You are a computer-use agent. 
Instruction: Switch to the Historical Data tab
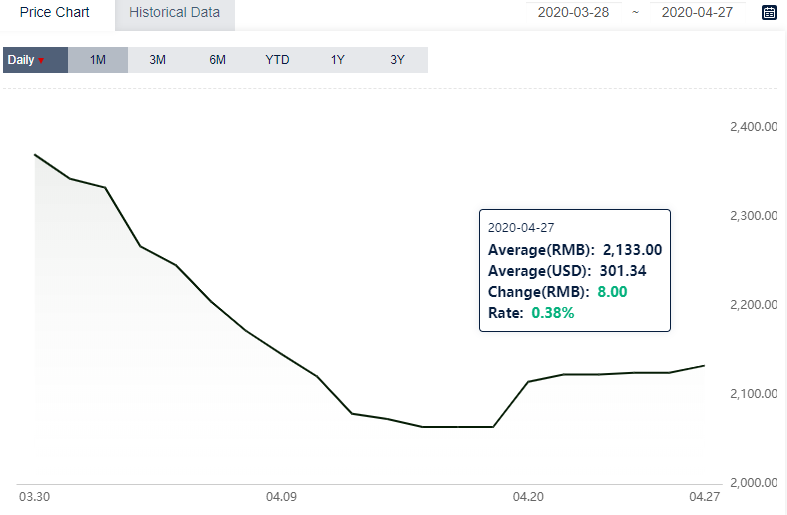pos(175,13)
